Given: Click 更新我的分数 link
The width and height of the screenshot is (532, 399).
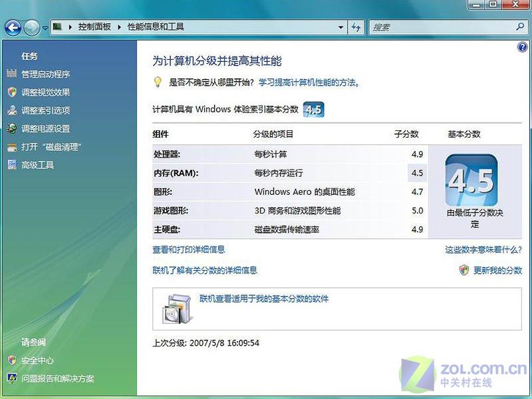Looking at the screenshot, I should click(x=497, y=271).
